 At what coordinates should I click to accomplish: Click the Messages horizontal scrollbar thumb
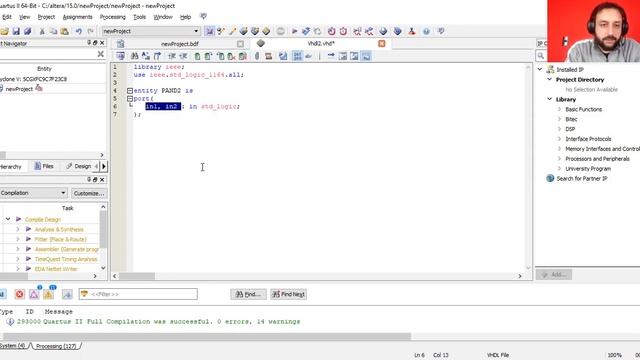click(207, 336)
